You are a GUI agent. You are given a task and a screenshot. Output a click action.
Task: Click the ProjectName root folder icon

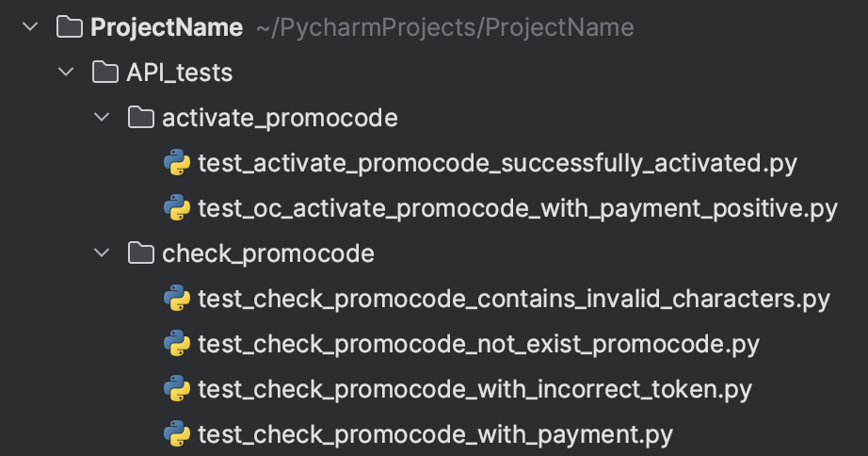tap(70, 26)
